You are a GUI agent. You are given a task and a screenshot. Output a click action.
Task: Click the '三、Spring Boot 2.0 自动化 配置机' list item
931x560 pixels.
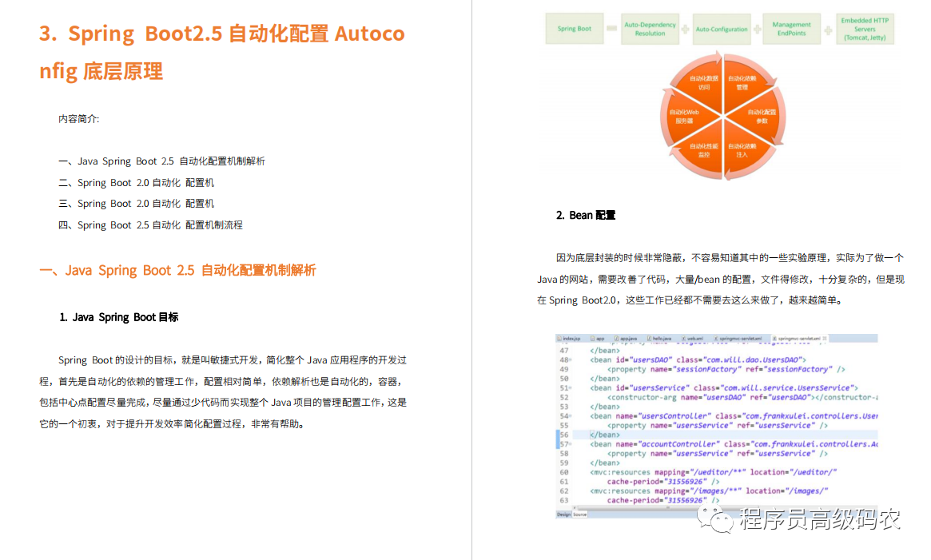(136, 203)
